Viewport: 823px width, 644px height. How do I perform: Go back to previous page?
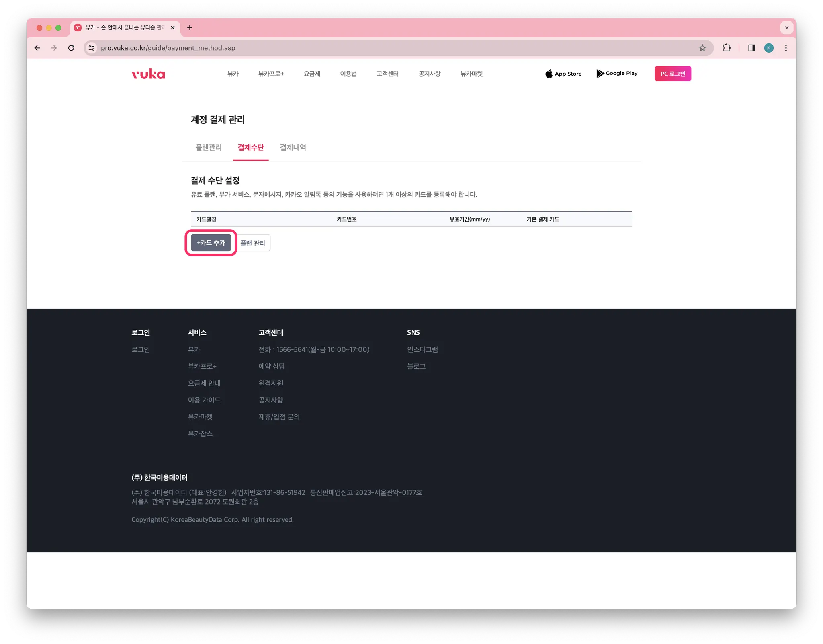[37, 48]
